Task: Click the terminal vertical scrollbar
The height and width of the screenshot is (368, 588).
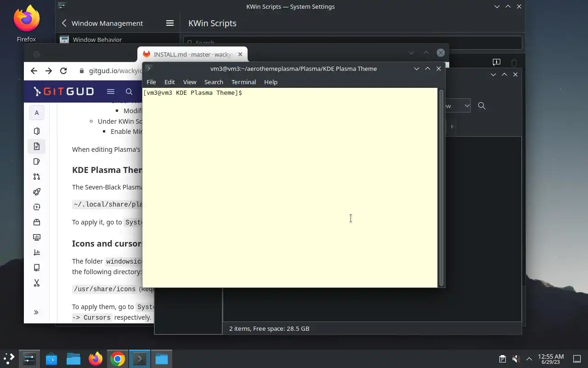Action: click(x=441, y=187)
